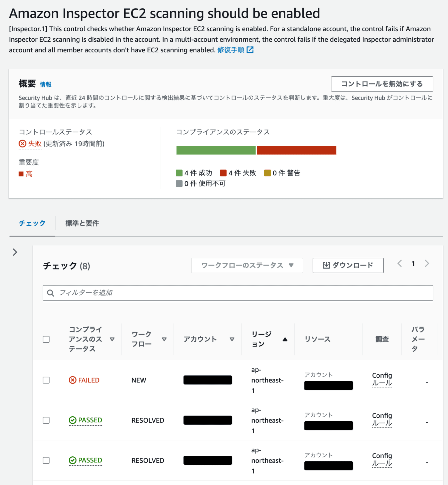The image size is (448, 485).
Task: Click the gray legend swatch for 0 件 使用不可
Action: pos(179,184)
